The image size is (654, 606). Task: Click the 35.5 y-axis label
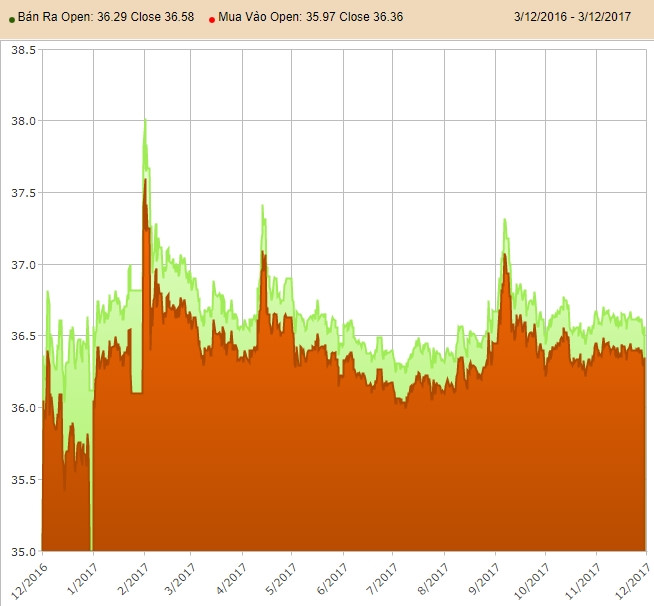21,480
